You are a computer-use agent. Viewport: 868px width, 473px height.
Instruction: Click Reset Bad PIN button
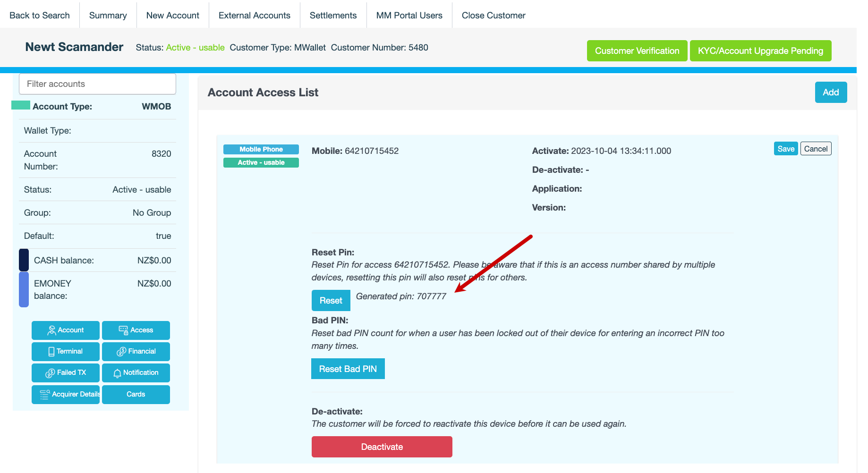(348, 369)
